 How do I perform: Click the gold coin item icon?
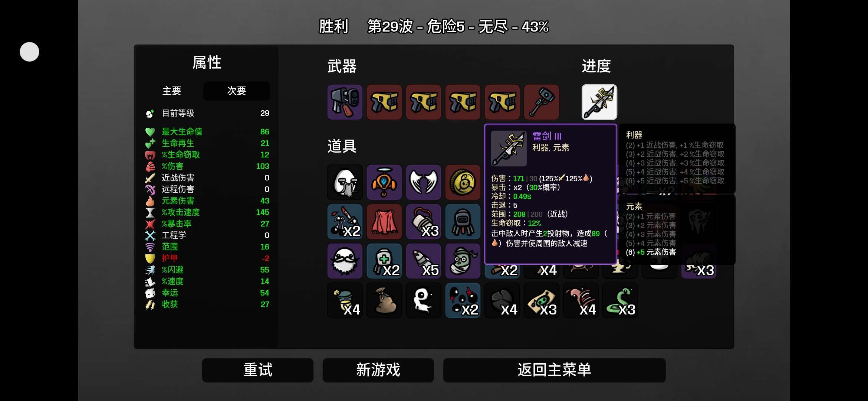[x=463, y=182]
